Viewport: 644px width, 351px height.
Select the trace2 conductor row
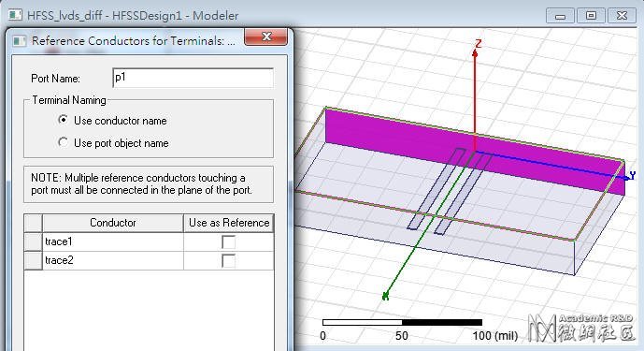coord(113,260)
